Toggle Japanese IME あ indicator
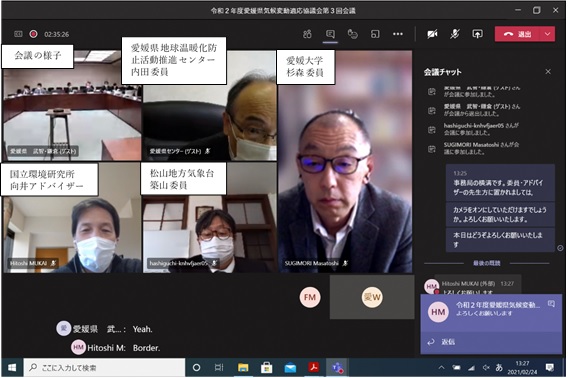568x378 pixels. [499, 368]
